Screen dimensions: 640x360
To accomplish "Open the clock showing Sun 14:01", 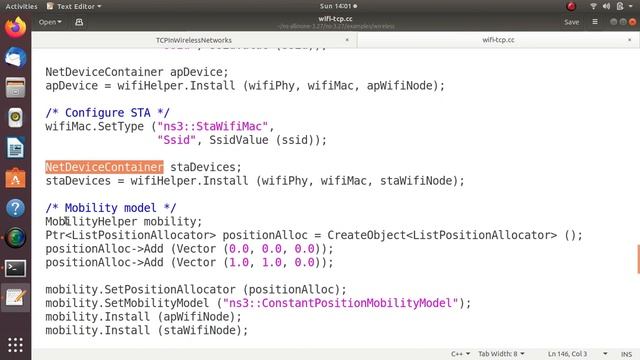I will click(338, 6).
